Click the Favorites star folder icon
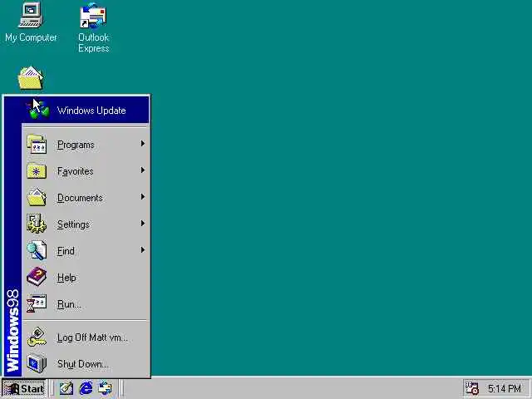This screenshot has height=399, width=532. (x=37, y=171)
